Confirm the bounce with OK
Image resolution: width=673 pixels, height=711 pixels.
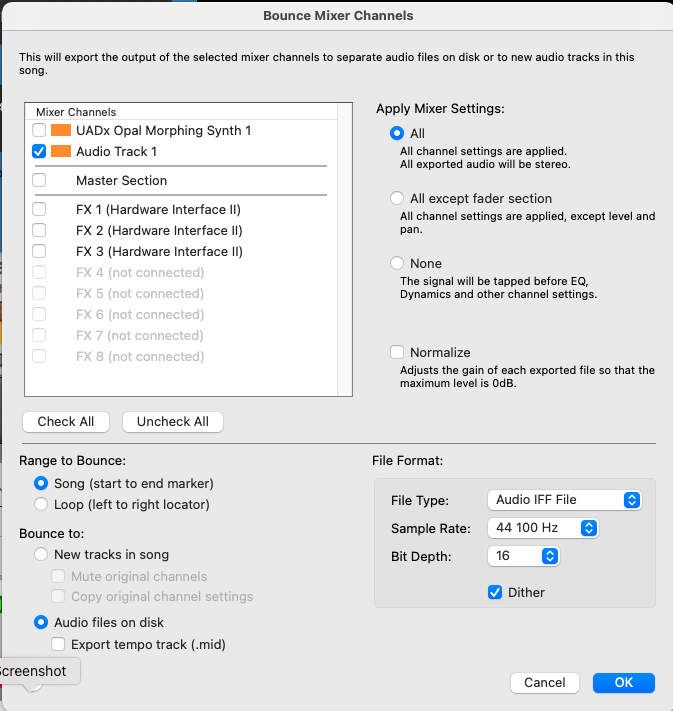pos(623,683)
